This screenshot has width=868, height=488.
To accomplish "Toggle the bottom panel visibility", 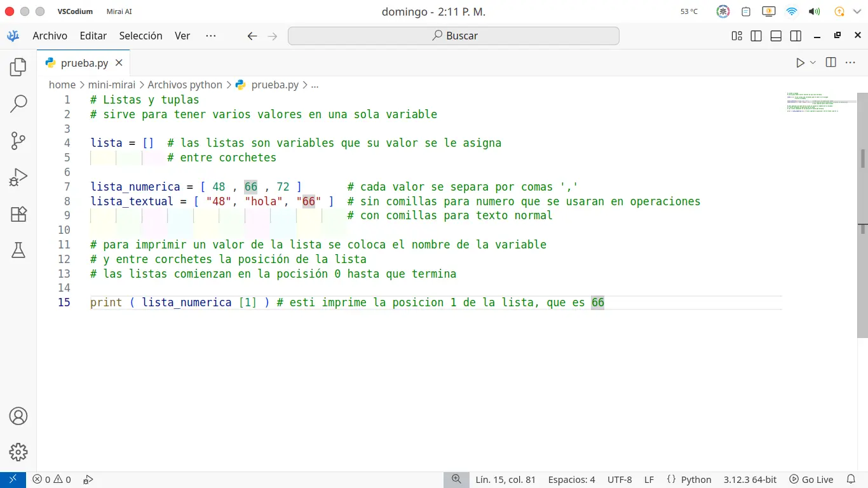I will pyautogui.click(x=776, y=36).
